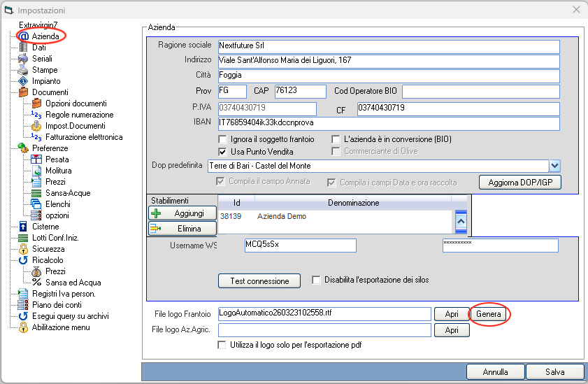
Task: Click Salva button
Action: coord(554,372)
